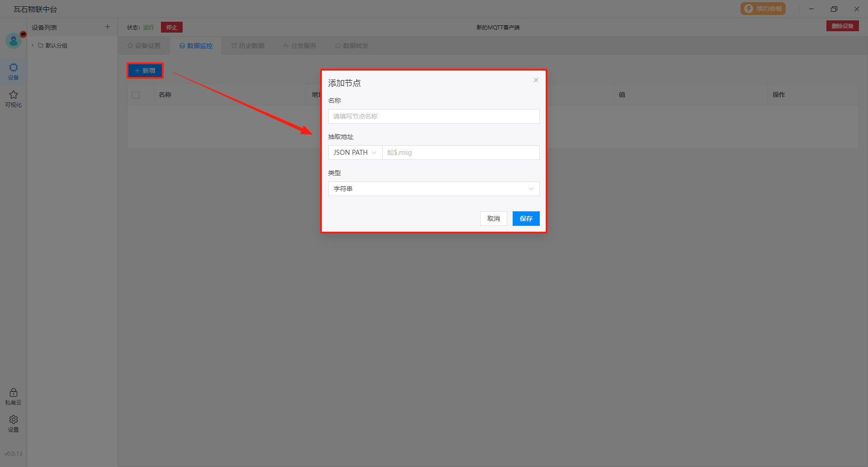Viewport: 868px width, 467px height.
Task: Open the 可视化 star icon
Action: click(14, 98)
